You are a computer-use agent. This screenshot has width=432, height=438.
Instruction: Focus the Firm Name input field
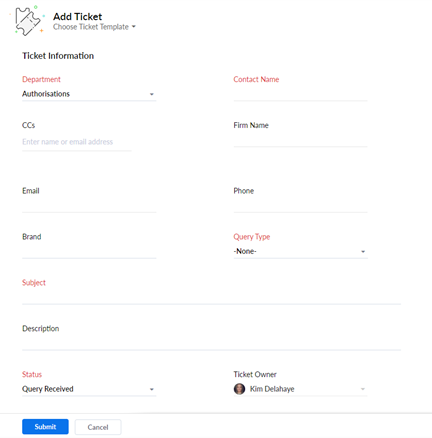click(300, 140)
